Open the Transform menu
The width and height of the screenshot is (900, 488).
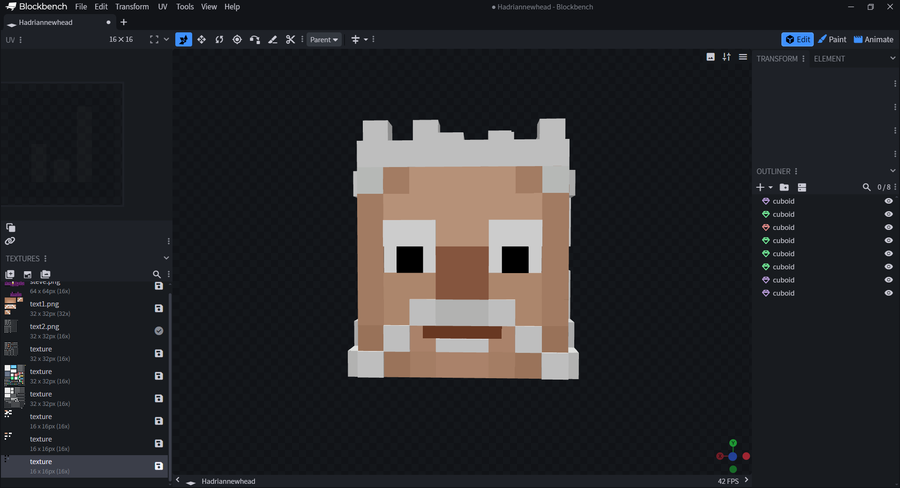[x=132, y=7]
